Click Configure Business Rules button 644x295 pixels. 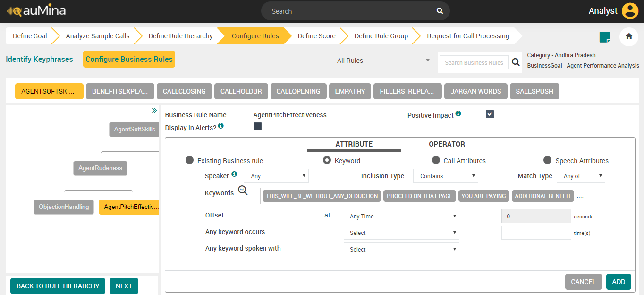coord(129,59)
